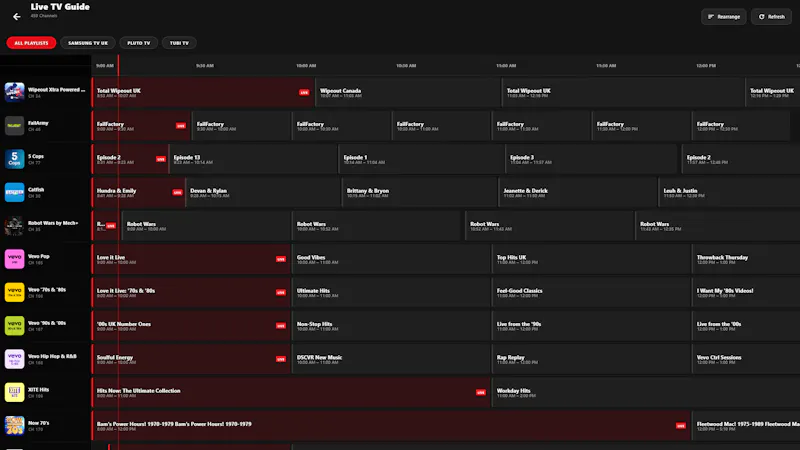The image size is (800, 450).
Task: Click live badge on '00s UK Number Ones
Action: [281, 326]
